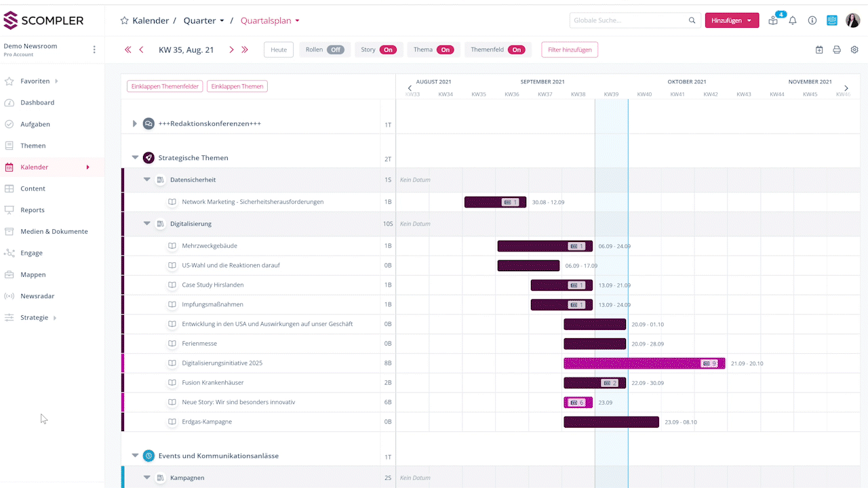Viewport: 868px width, 488px height.
Task: Turn off the Story toggle
Action: pyautogui.click(x=387, y=49)
